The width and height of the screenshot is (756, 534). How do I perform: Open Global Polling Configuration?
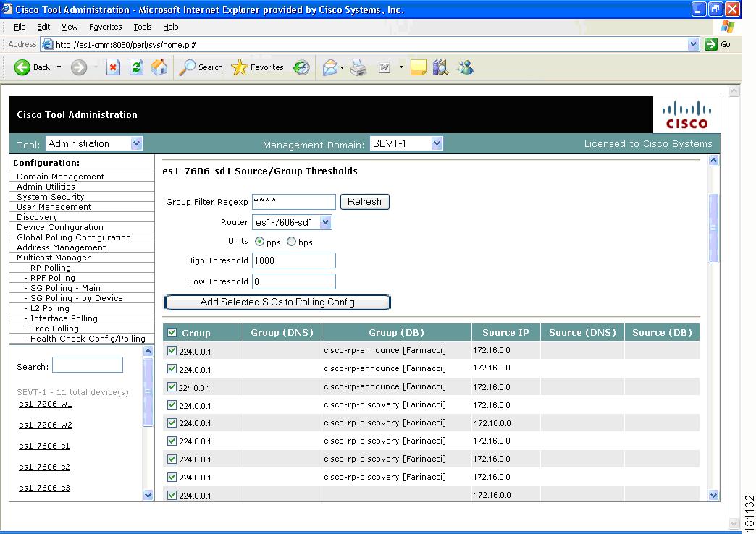coord(74,237)
